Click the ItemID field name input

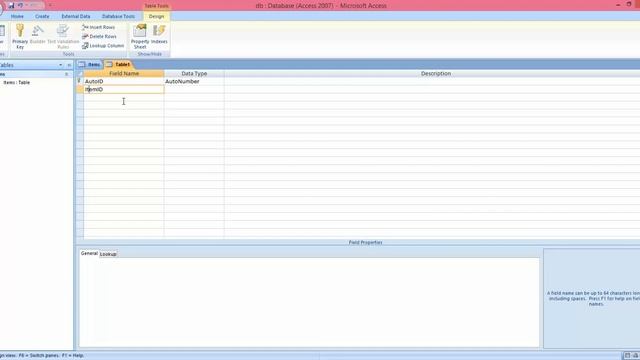124,89
